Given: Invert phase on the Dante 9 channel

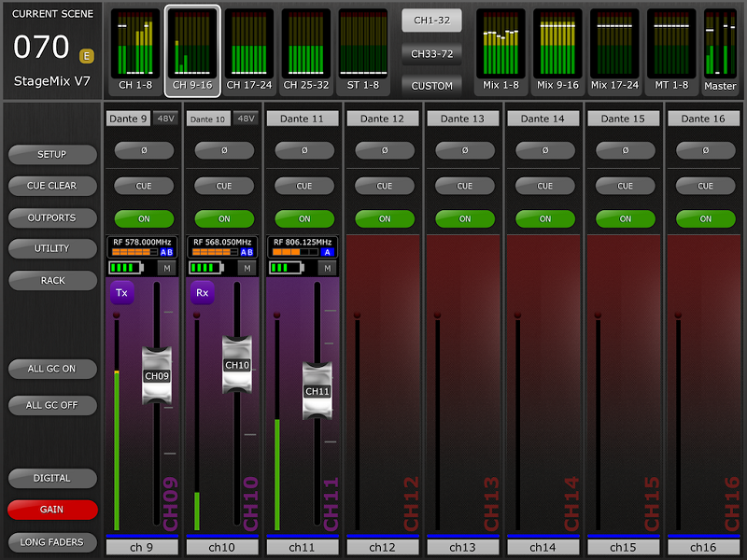Looking at the screenshot, I should [x=144, y=150].
